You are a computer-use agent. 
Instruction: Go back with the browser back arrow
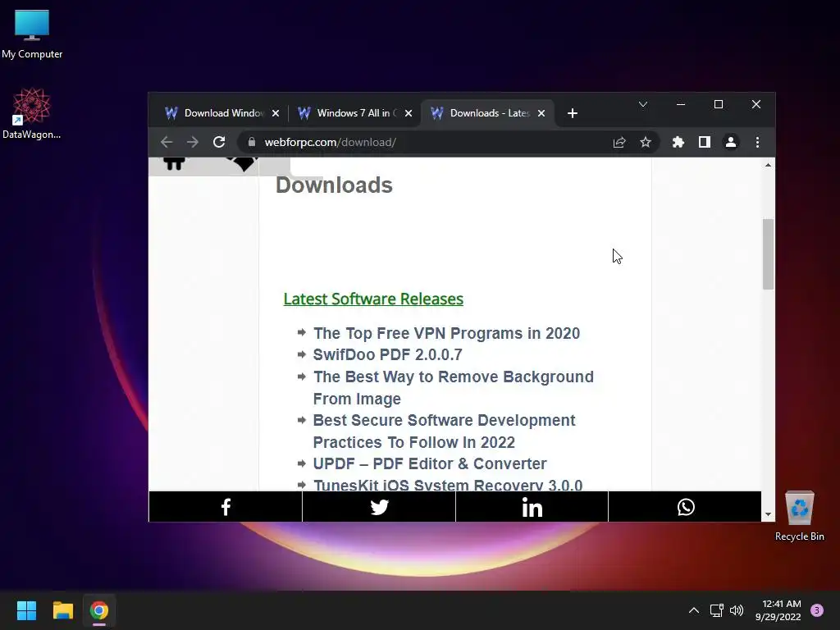pos(167,142)
